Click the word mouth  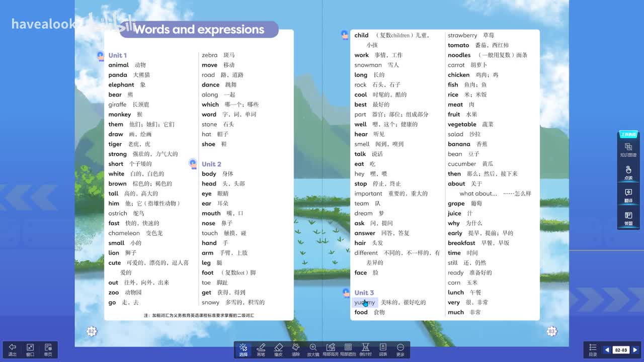point(211,213)
